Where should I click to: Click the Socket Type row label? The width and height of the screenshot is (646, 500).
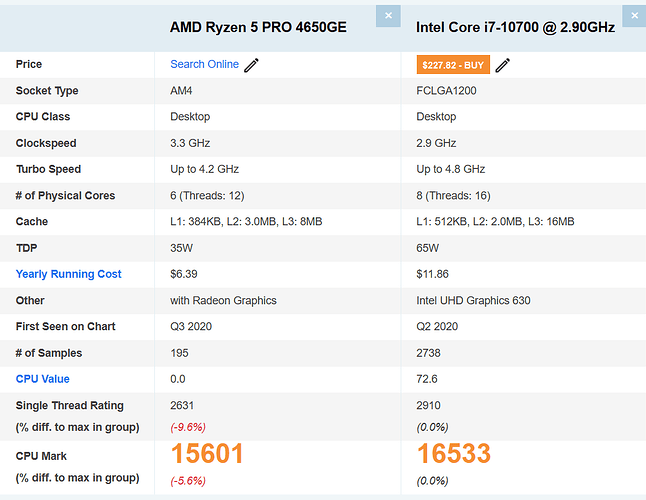click(47, 91)
